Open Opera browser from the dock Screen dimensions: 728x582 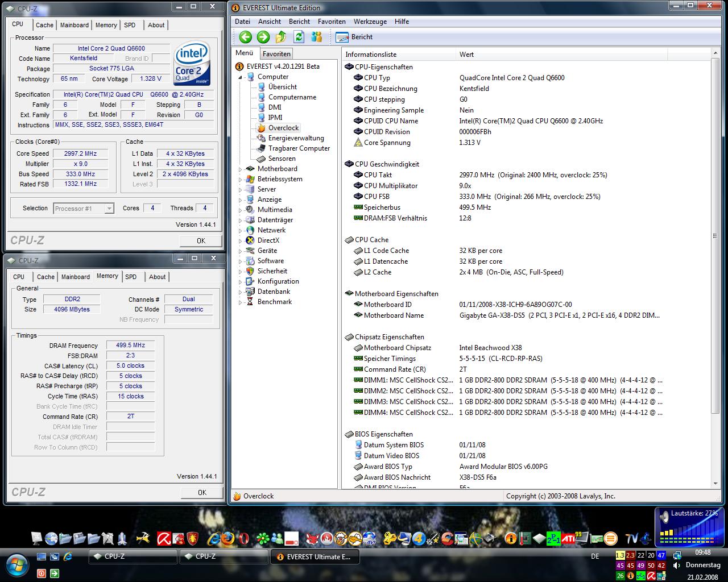point(243,538)
